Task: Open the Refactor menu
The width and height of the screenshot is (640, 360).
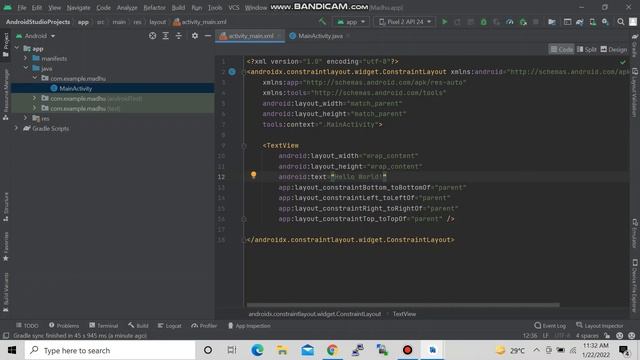Action: [x=154, y=8]
